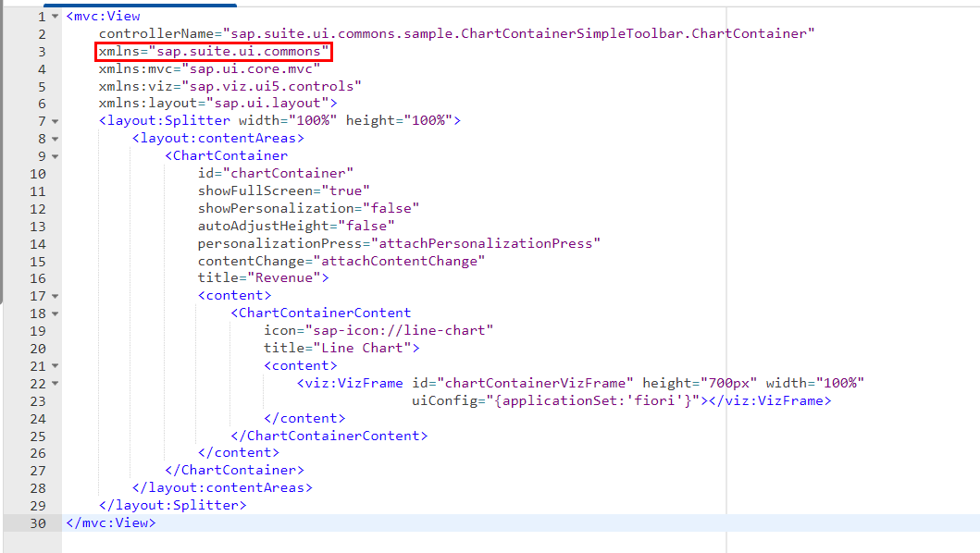Click the title="Revenue" attribute
980x553 pixels.
(x=259, y=277)
